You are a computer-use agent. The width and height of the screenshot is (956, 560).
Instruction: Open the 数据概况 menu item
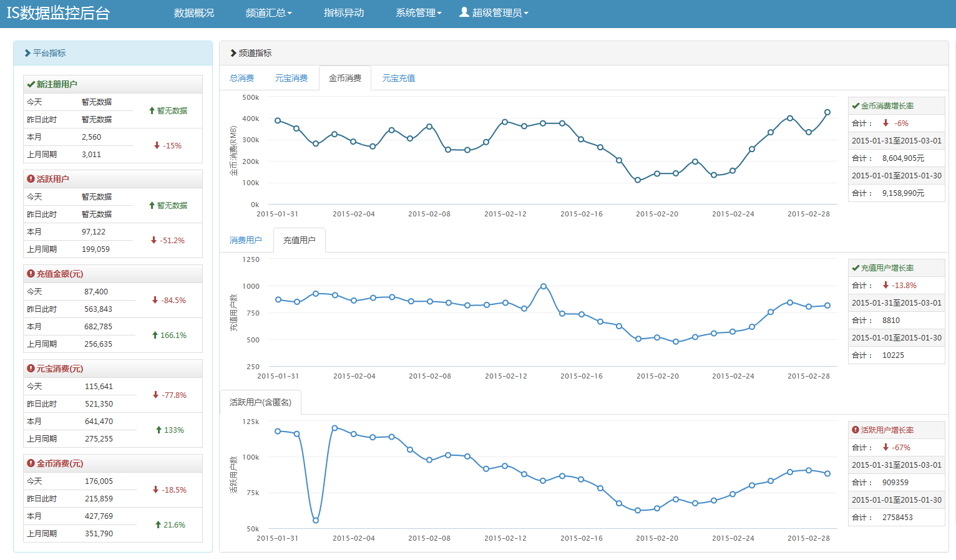[194, 13]
